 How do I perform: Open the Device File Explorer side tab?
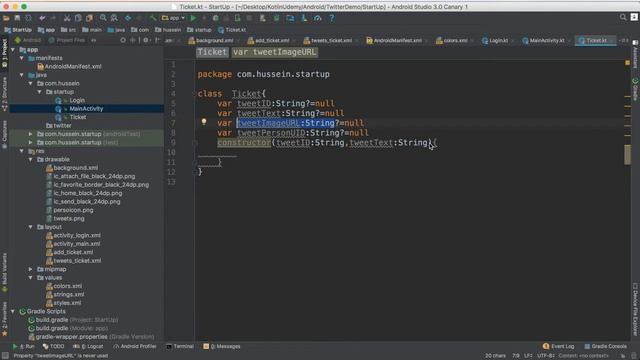(x=636, y=309)
